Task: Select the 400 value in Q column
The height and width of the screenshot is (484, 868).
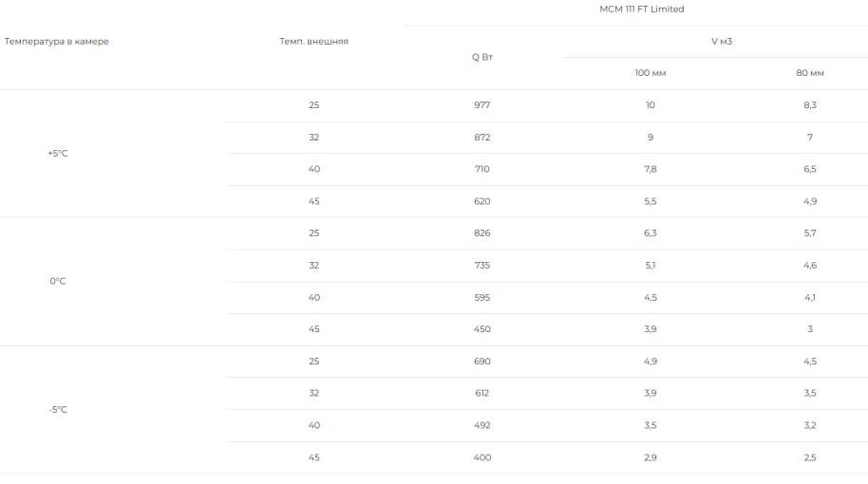Action: pyautogui.click(x=482, y=457)
